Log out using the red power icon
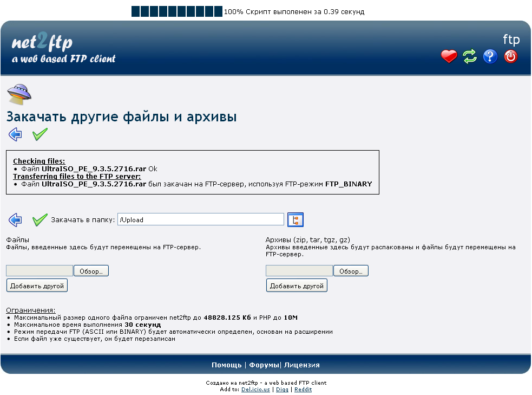The height and width of the screenshot is (395, 532). [x=510, y=56]
